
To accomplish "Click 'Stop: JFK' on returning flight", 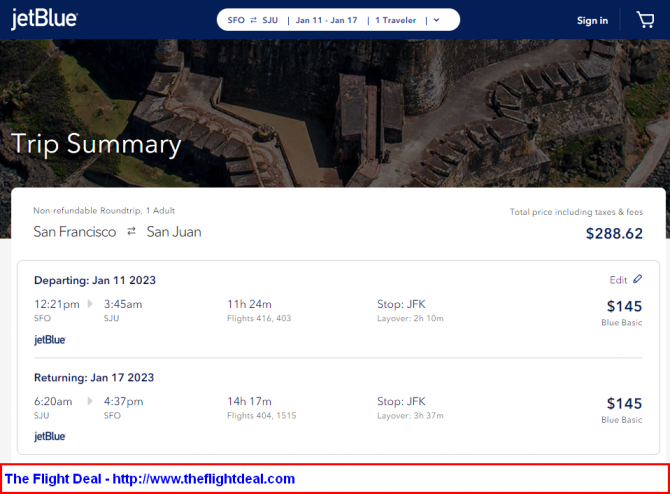I will point(401,401).
